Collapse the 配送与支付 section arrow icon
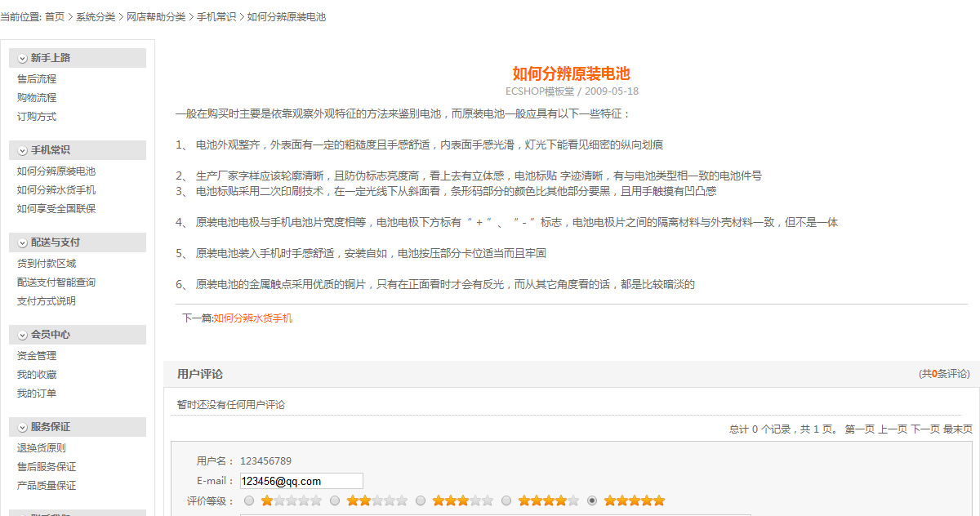The height and width of the screenshot is (516, 980). pyautogui.click(x=22, y=242)
